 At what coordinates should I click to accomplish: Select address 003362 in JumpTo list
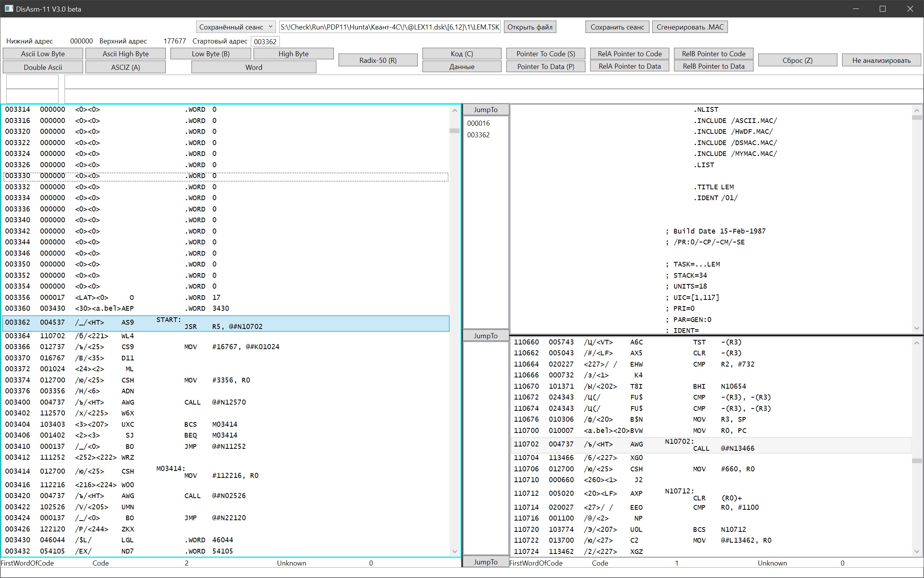[x=478, y=135]
